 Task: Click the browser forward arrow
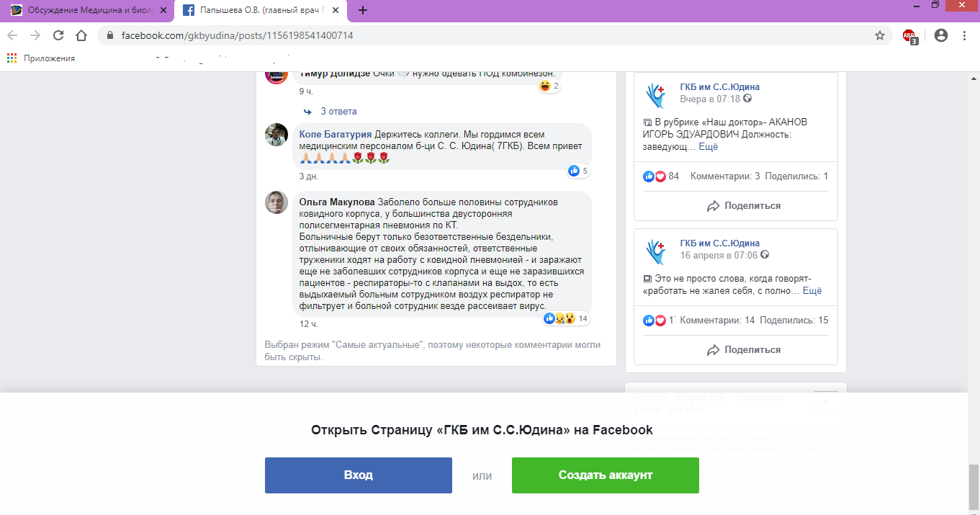coord(35,35)
